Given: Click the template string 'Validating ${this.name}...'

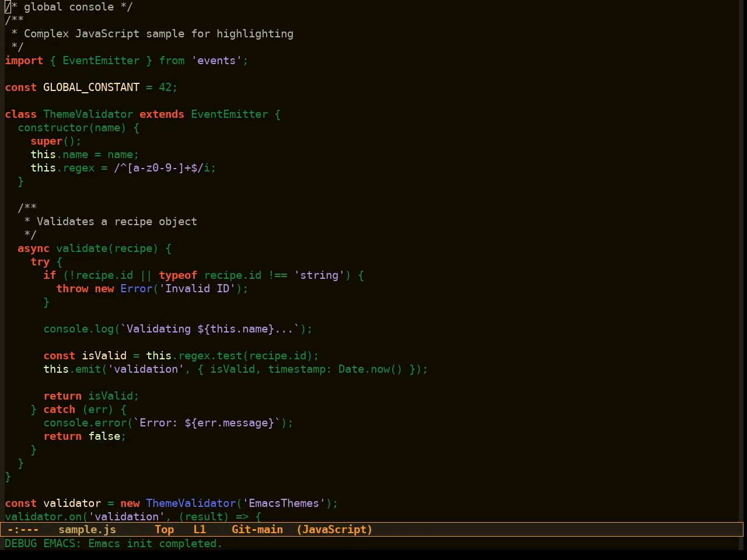Looking at the screenshot, I should [210, 329].
